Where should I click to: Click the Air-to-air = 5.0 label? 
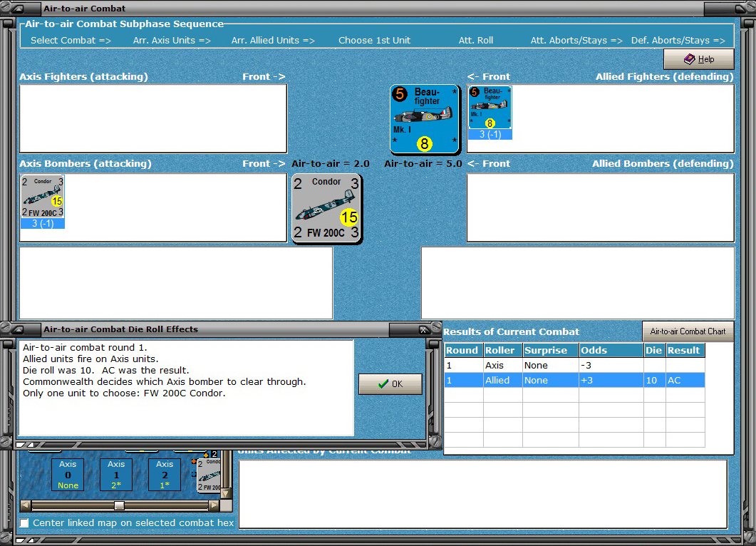point(423,163)
